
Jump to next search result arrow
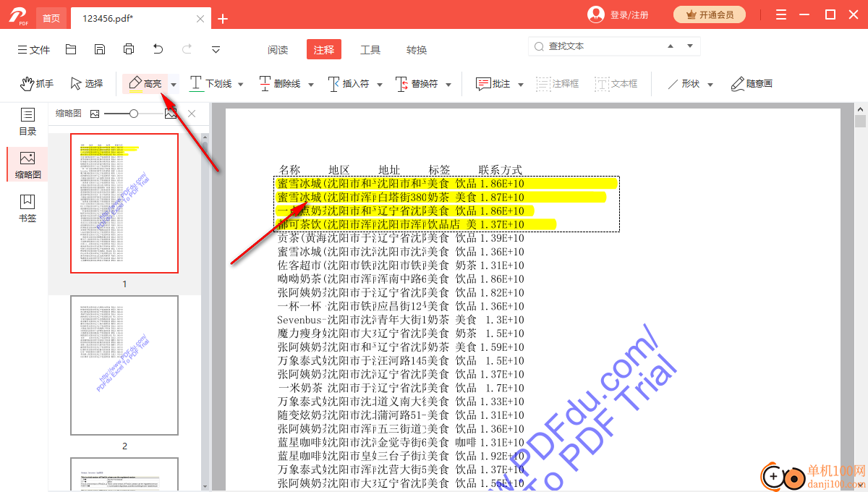[690, 46]
